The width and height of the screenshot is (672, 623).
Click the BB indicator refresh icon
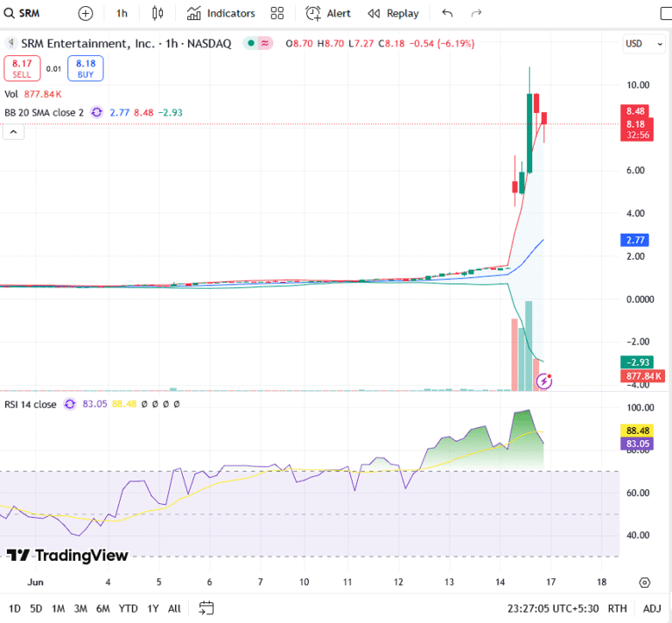(x=97, y=113)
